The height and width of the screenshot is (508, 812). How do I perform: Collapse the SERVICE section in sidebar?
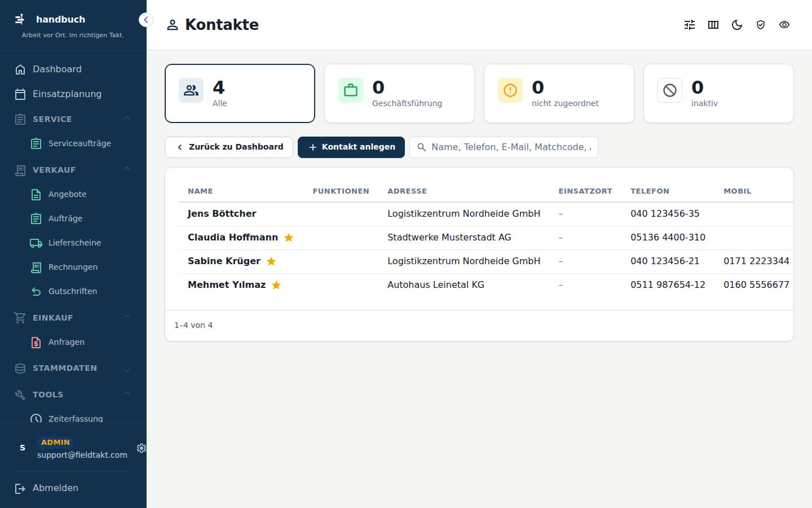click(x=127, y=119)
